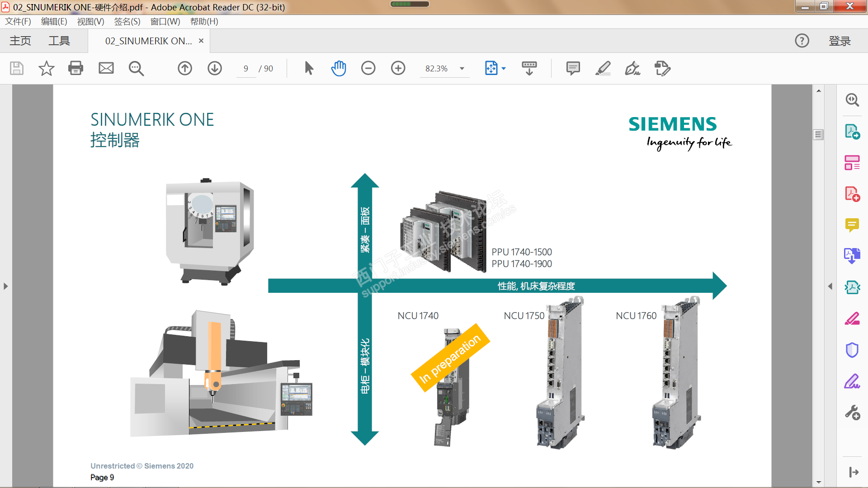Image resolution: width=868 pixels, height=488 pixels.
Task: Collapse the right tools pane arrow
Action: (x=830, y=286)
